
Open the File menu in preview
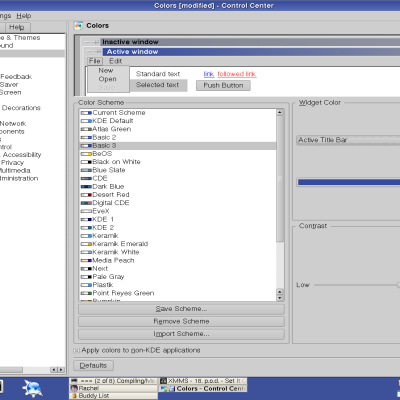pos(95,61)
